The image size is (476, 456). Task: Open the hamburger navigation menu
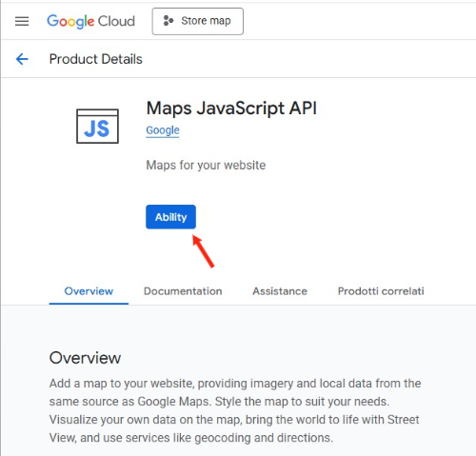click(22, 21)
